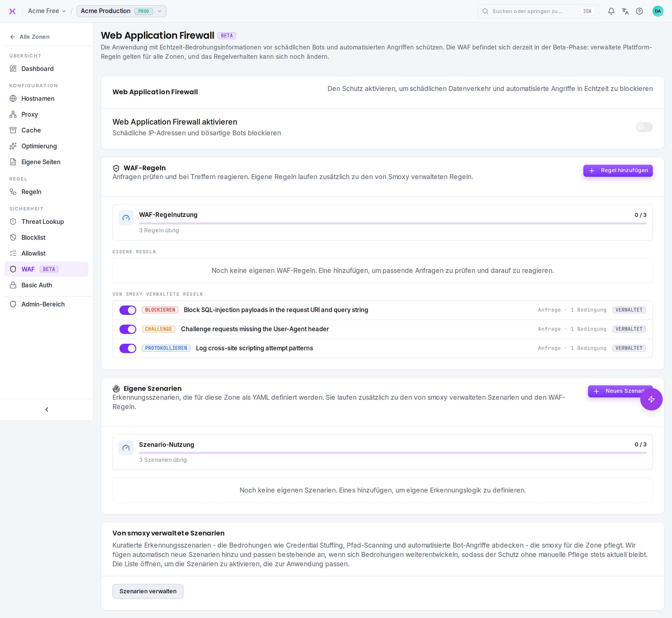Click the language translate icon
The image size is (672, 618).
[x=625, y=11]
